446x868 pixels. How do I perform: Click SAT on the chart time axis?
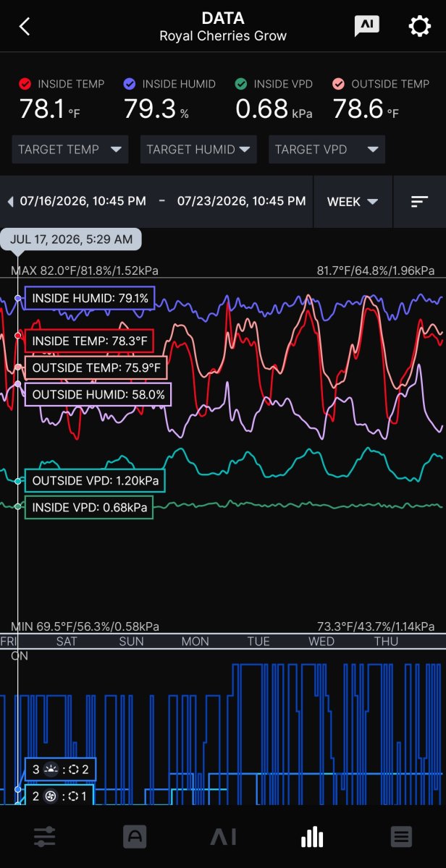click(x=67, y=642)
